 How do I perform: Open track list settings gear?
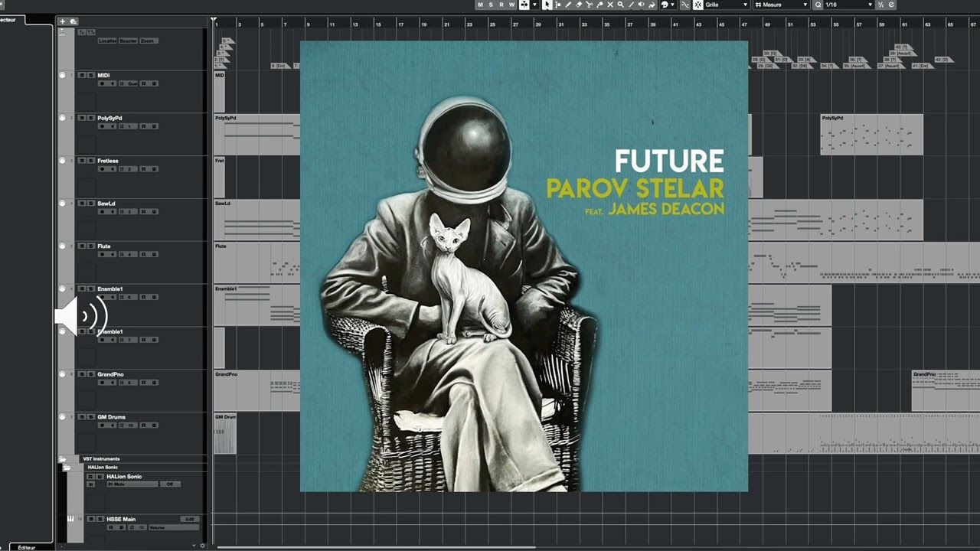pos(203,546)
